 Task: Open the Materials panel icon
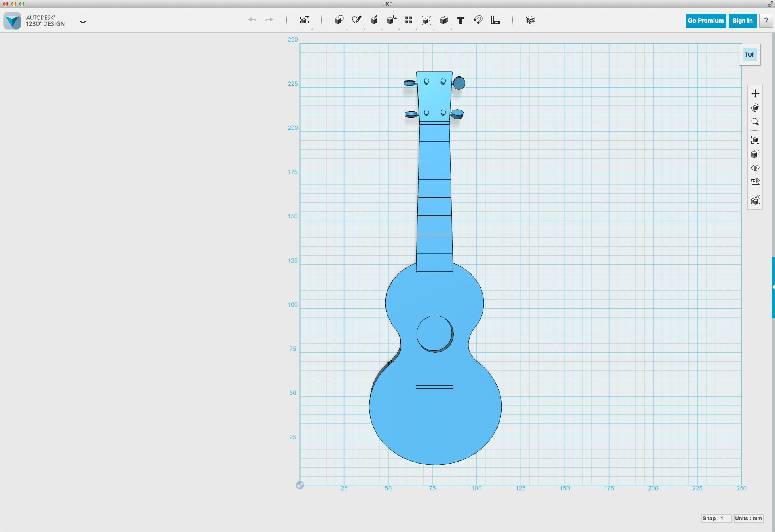(530, 20)
